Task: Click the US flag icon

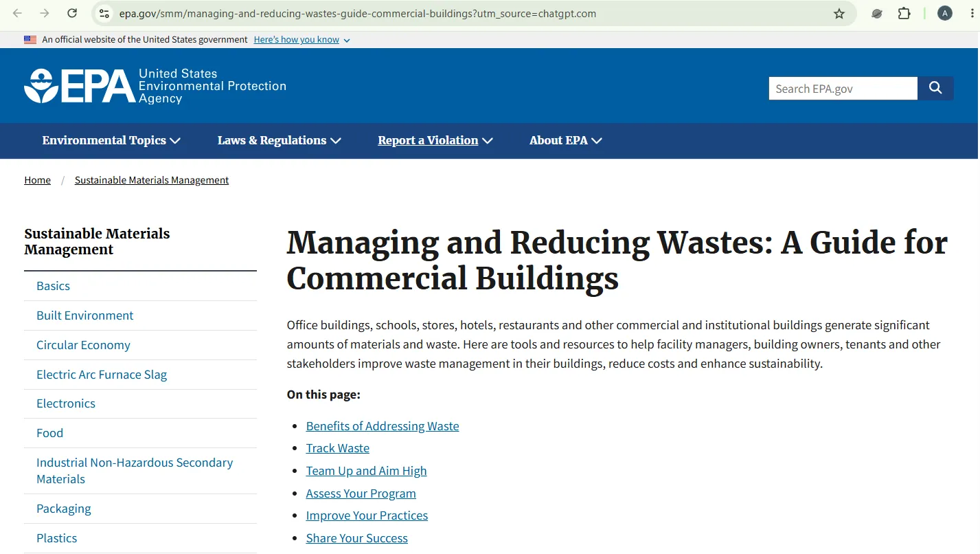Action: [x=30, y=40]
